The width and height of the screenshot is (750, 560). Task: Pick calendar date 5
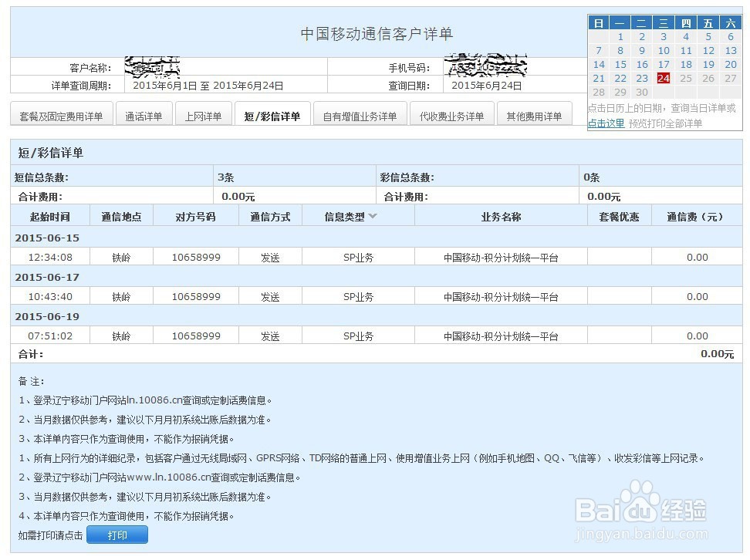coord(708,37)
